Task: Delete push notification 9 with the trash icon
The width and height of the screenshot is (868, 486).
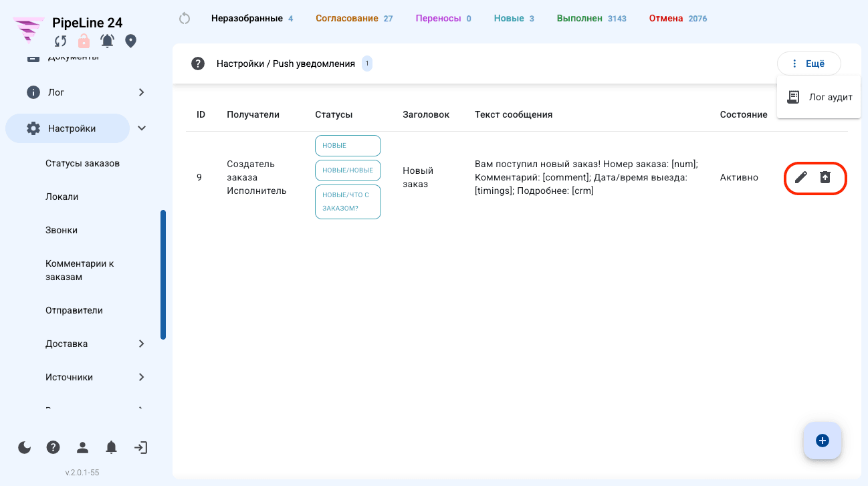Action: [825, 177]
